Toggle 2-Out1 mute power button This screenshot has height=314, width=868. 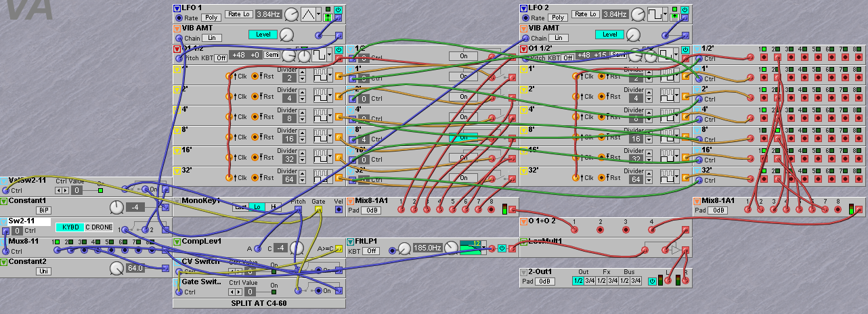651,281
